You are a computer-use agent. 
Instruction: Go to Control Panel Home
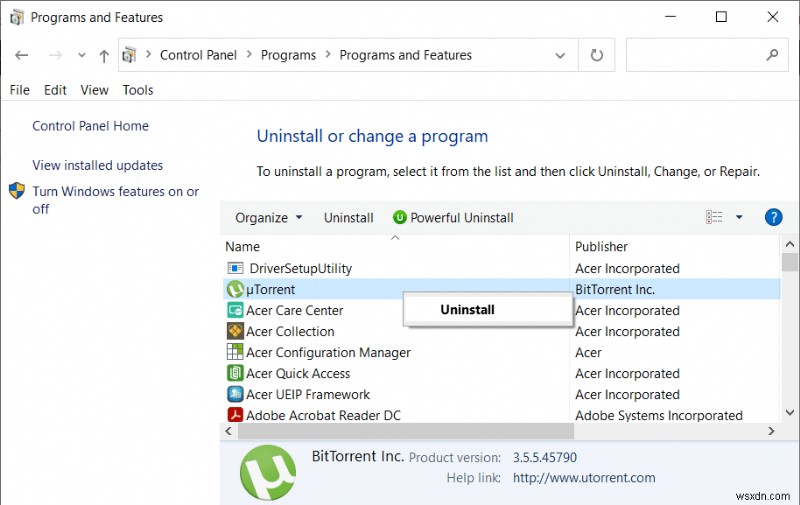click(x=90, y=126)
